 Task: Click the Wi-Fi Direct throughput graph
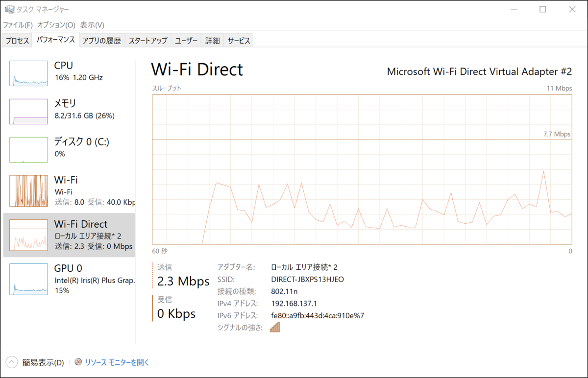tap(362, 169)
